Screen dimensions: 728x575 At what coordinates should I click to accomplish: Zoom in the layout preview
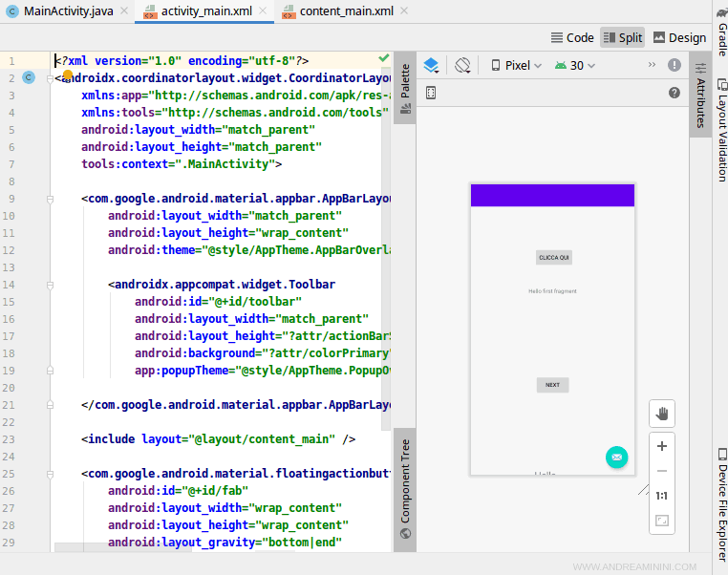point(662,446)
